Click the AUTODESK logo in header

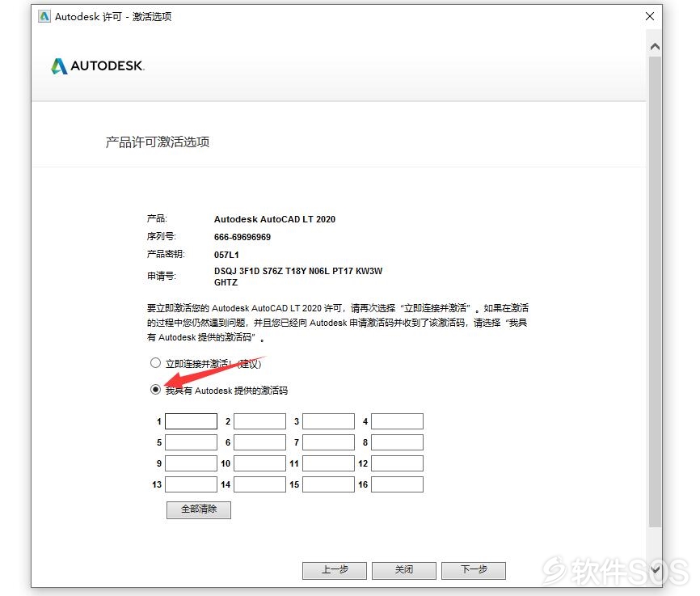click(98, 66)
